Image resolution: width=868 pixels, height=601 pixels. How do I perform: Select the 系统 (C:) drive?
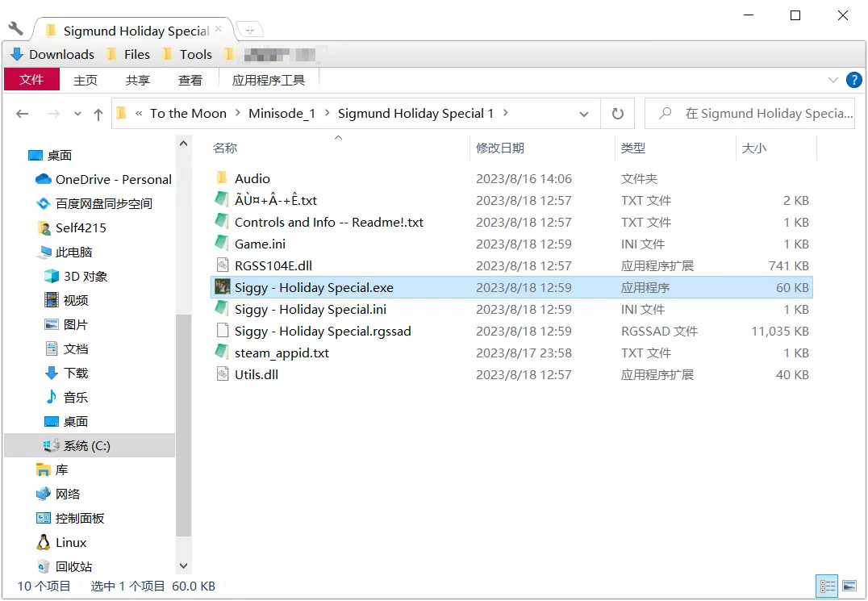click(89, 445)
